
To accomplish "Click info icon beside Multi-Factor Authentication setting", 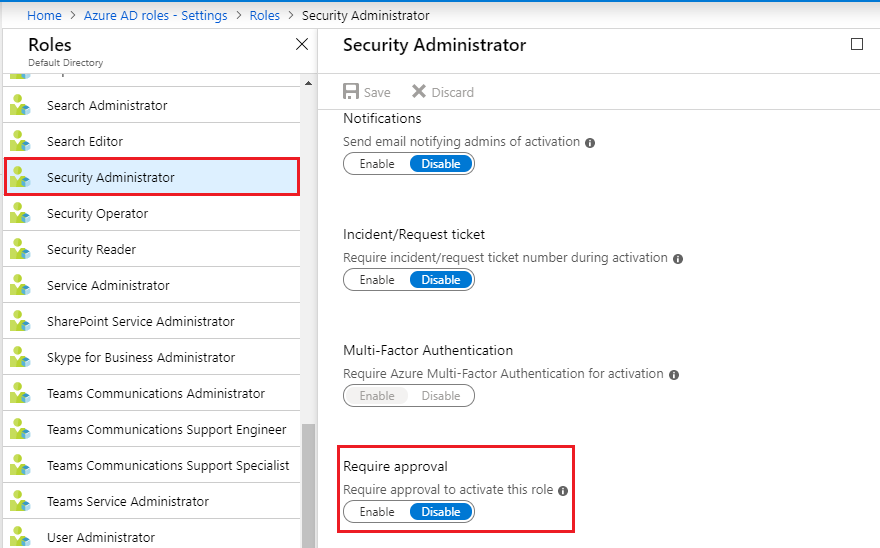I will pyautogui.click(x=674, y=375).
